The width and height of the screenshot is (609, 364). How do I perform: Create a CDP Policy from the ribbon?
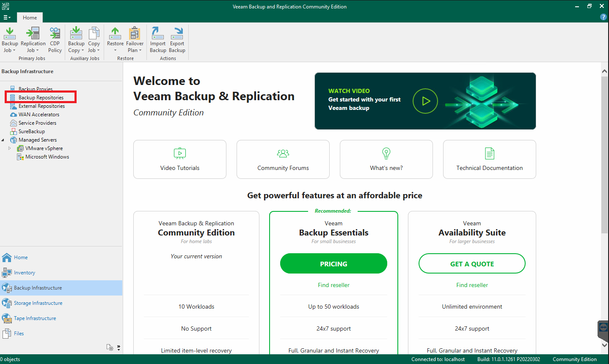(55, 40)
